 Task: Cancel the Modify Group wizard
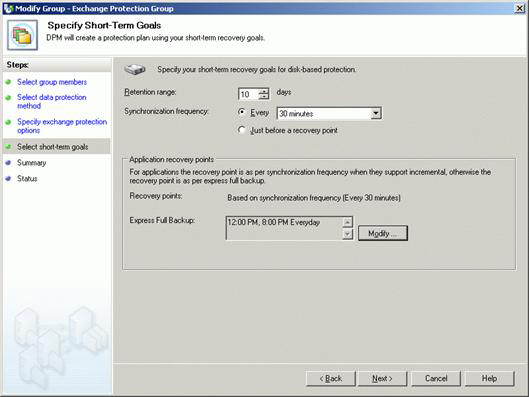pyautogui.click(x=436, y=378)
